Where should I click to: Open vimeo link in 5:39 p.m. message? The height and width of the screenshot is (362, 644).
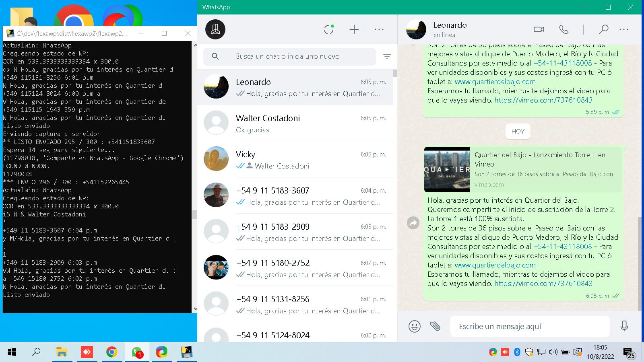click(x=543, y=100)
